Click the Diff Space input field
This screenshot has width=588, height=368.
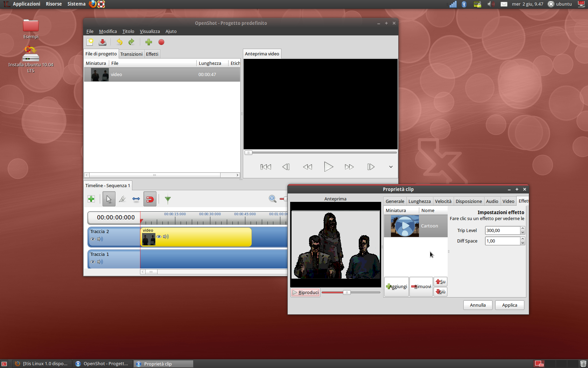click(x=503, y=241)
